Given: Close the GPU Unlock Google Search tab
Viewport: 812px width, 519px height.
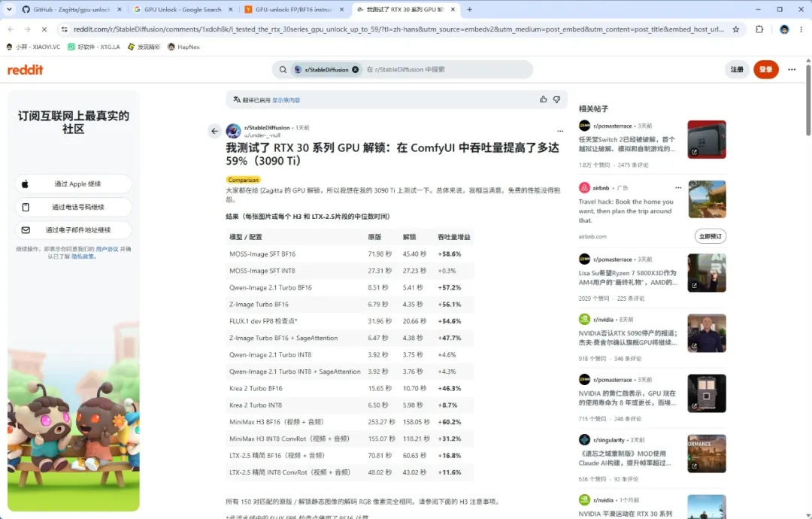Looking at the screenshot, I should click(x=231, y=9).
